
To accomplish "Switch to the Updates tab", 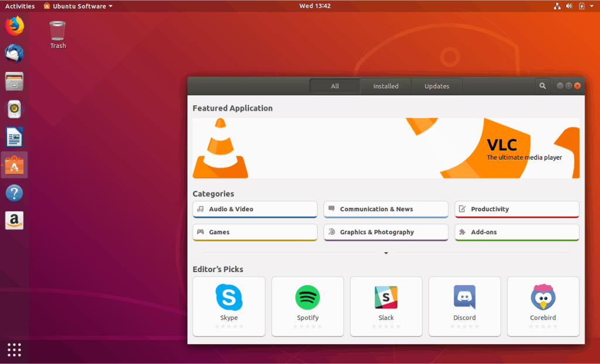I will [x=437, y=85].
